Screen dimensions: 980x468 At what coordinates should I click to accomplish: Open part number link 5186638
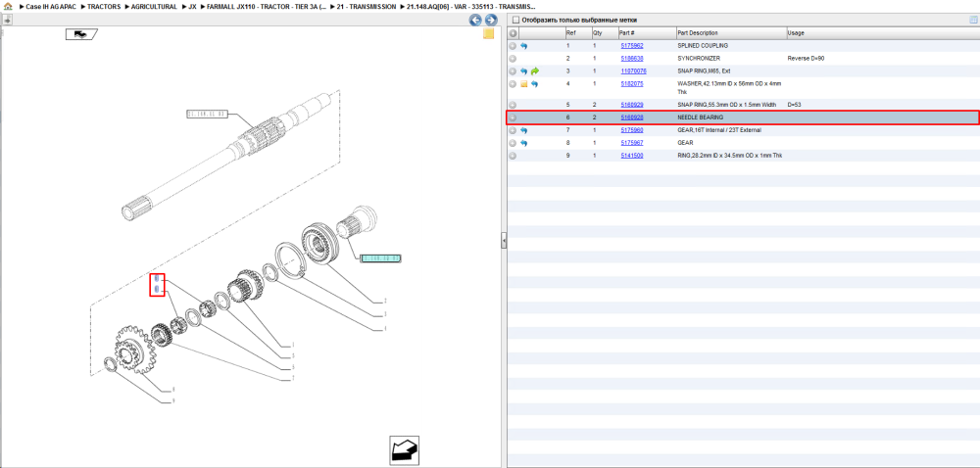(x=632, y=59)
